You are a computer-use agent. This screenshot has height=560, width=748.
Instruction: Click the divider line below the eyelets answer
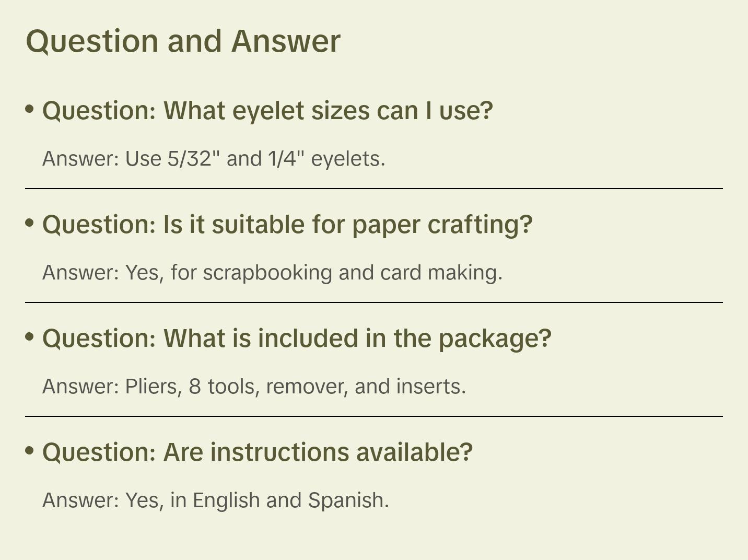374,189
